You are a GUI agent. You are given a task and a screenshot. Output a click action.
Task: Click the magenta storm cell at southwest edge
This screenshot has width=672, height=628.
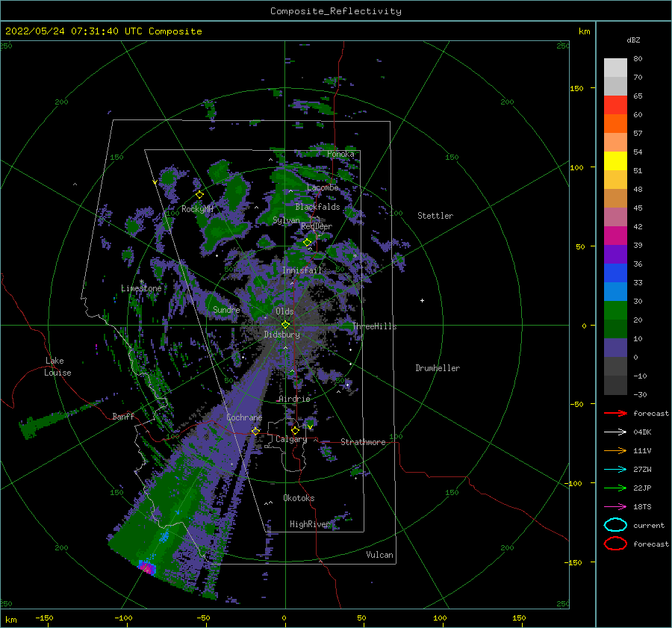(x=147, y=568)
